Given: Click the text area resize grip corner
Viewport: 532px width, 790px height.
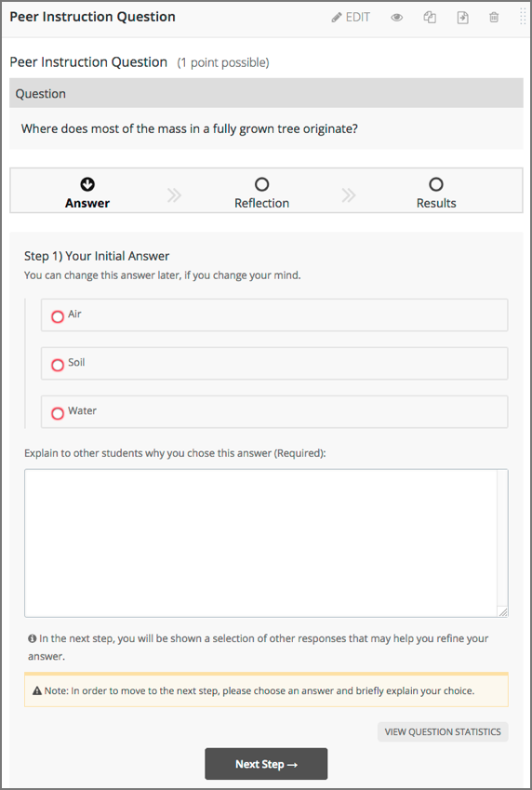Looking at the screenshot, I should [x=503, y=612].
